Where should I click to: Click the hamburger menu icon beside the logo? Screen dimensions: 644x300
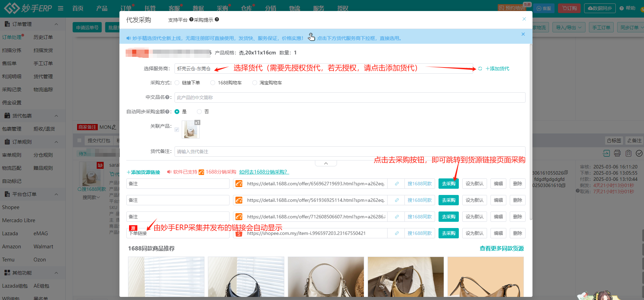pyautogui.click(x=61, y=8)
